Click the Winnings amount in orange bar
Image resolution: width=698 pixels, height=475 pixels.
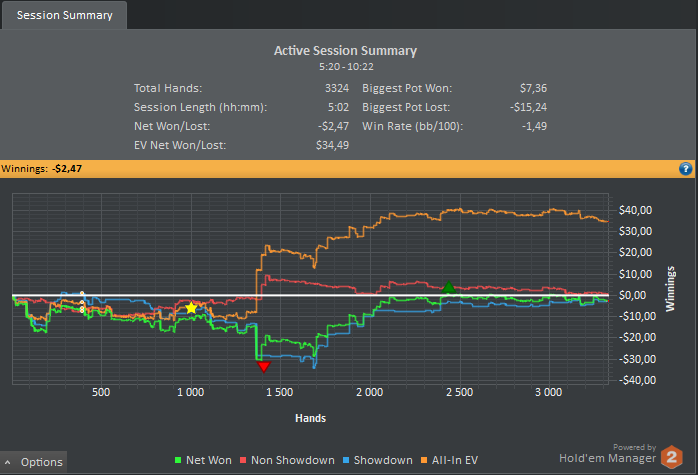[67, 169]
